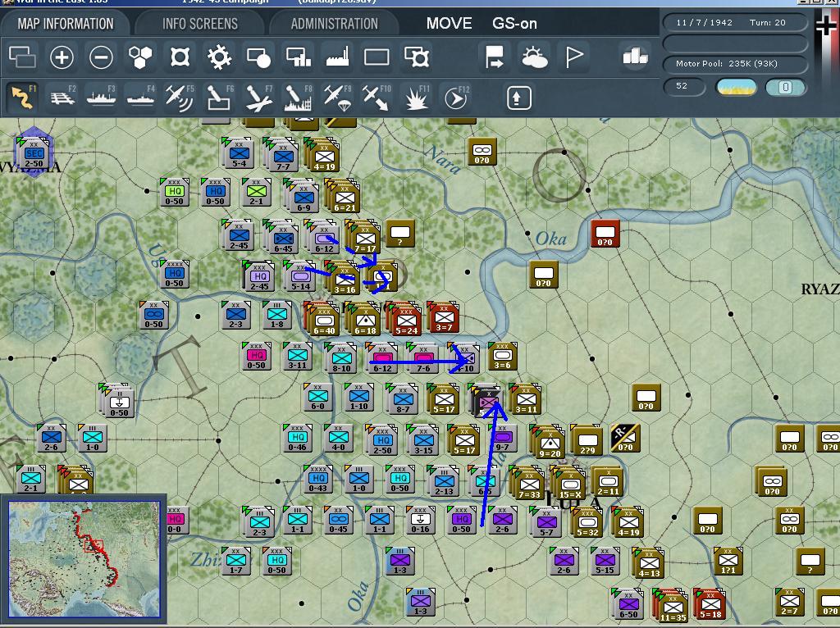Select the SEC 2-50 unit at Vyazma

tap(33, 154)
